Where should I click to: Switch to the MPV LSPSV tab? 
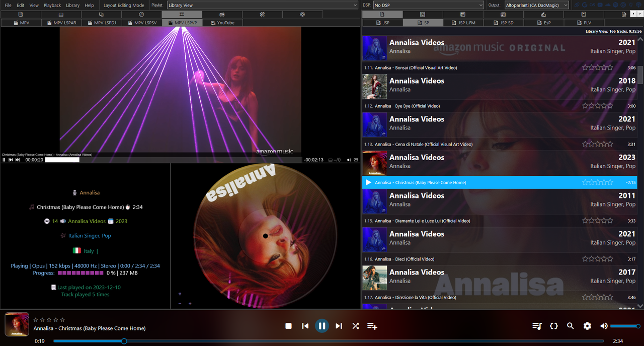[142, 23]
